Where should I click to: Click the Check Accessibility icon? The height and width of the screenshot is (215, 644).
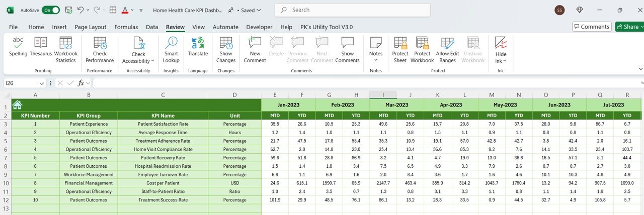138,43
